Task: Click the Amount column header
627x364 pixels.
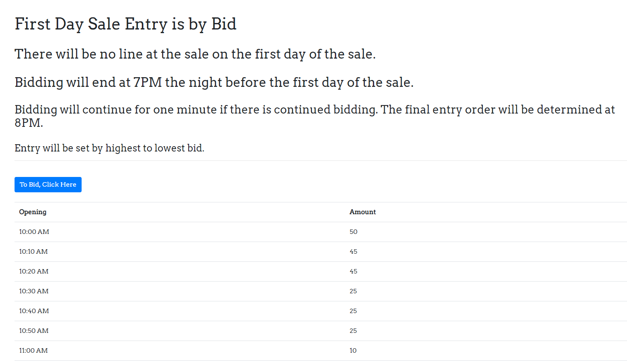Action: pos(362,212)
